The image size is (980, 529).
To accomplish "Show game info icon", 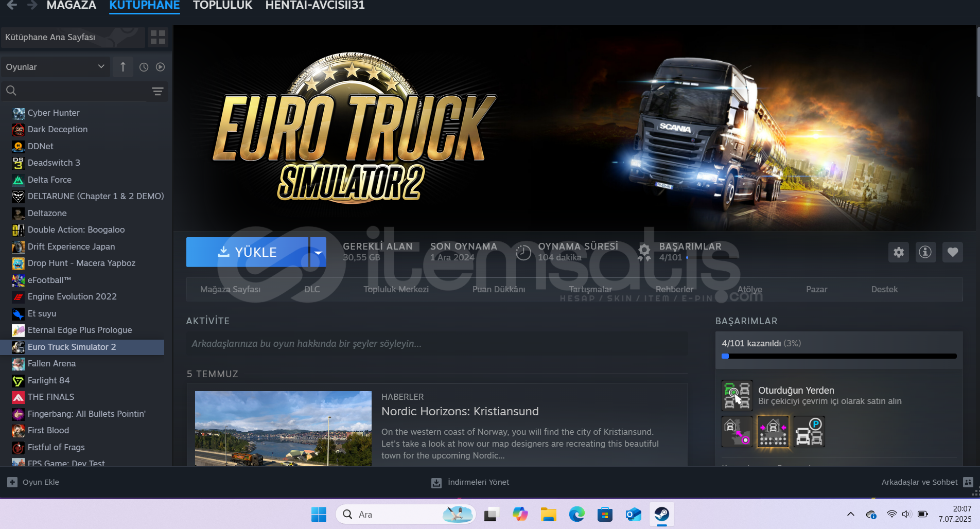I will 925,252.
